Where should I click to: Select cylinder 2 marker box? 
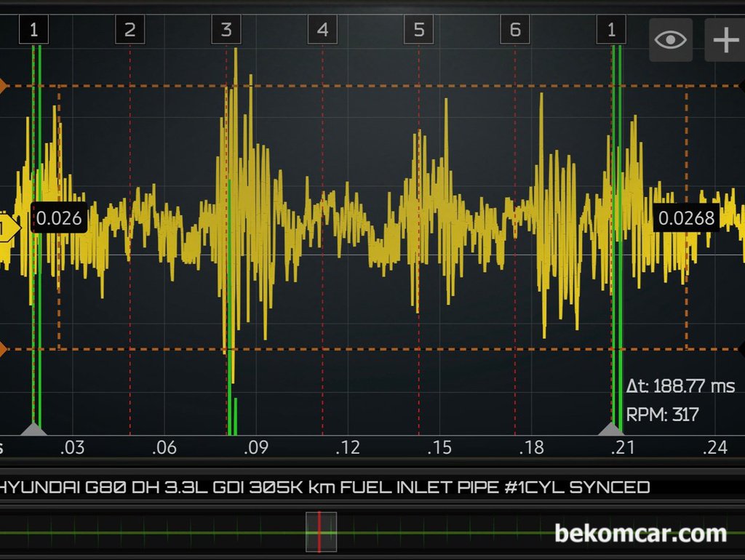click(x=130, y=31)
